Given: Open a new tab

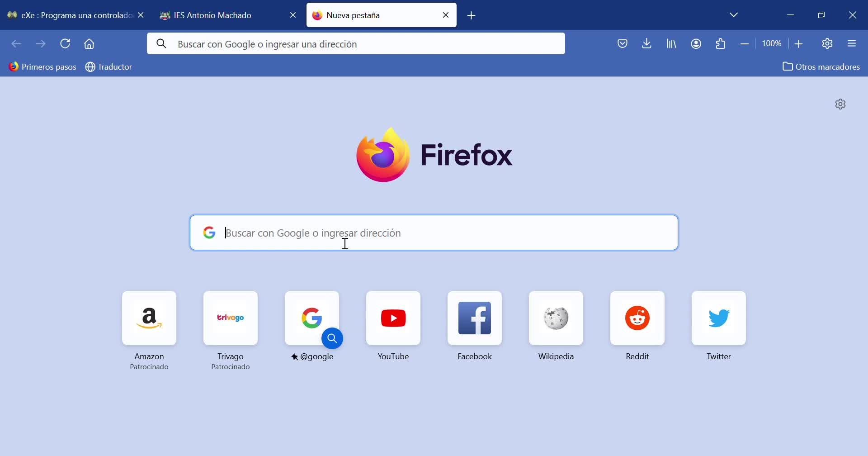Looking at the screenshot, I should (471, 15).
